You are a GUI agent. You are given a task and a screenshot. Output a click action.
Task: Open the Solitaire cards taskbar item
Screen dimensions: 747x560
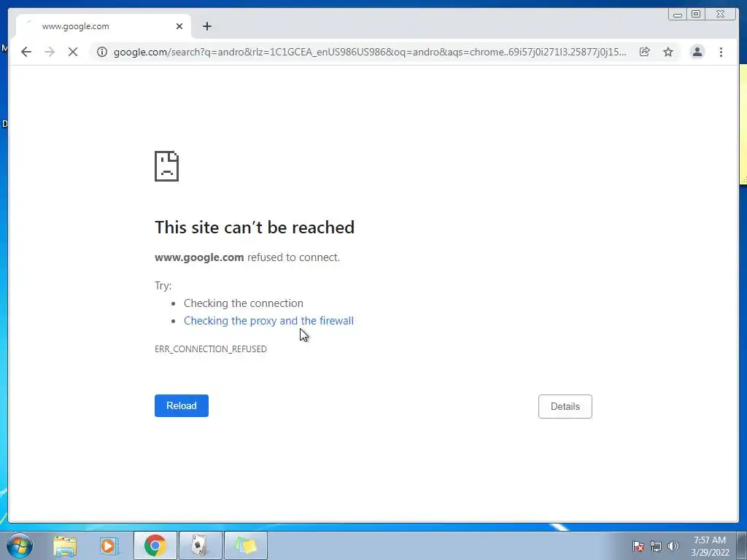point(201,545)
